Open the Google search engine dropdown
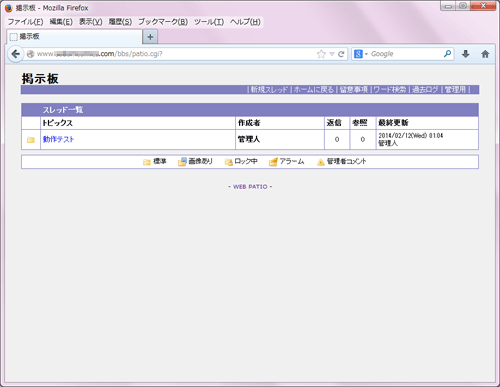The height and width of the screenshot is (387, 500). click(x=361, y=54)
